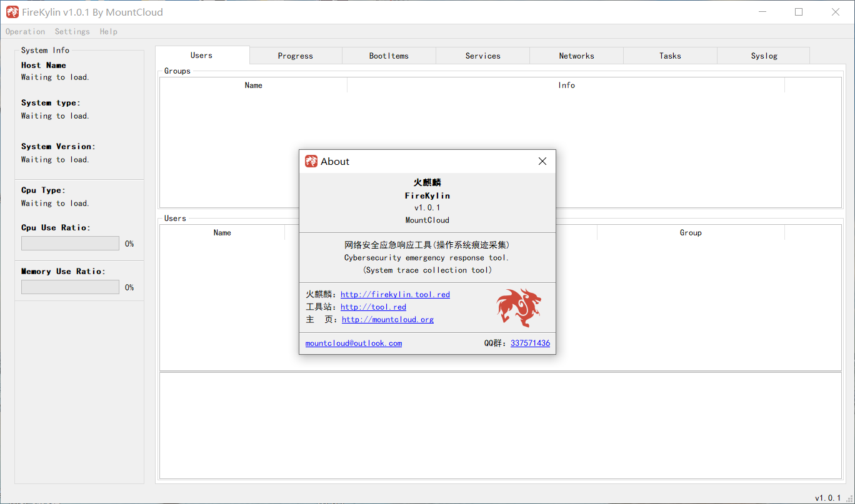Click the Memory Use Ratio progress bar

point(70,287)
